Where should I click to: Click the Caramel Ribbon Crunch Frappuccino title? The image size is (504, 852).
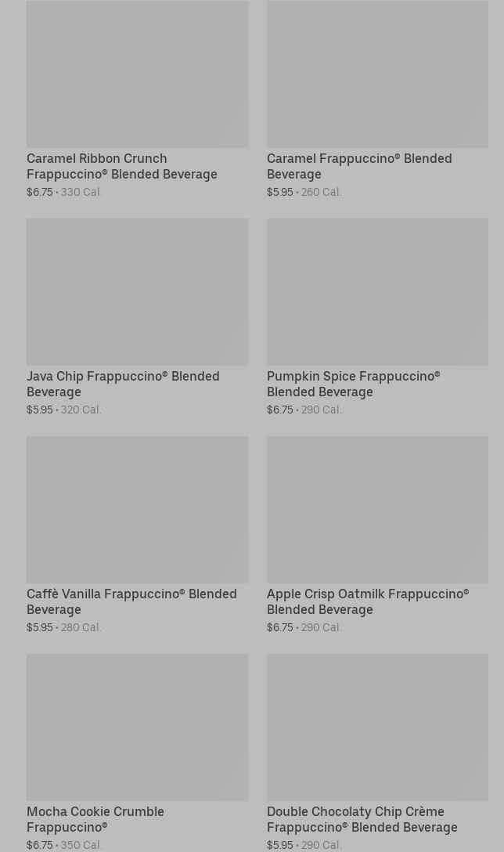click(x=122, y=166)
